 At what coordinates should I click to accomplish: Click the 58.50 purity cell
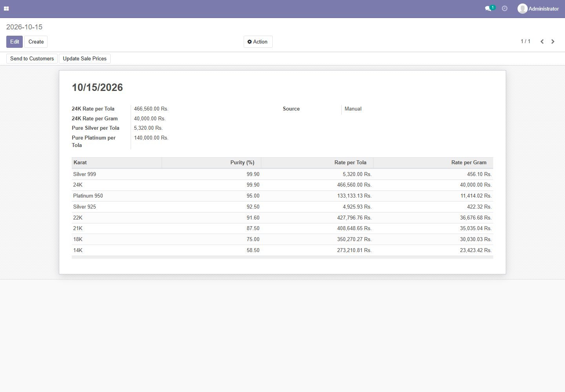253,250
